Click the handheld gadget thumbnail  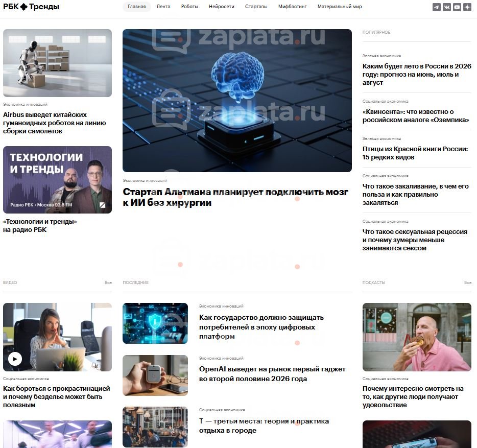[155, 375]
